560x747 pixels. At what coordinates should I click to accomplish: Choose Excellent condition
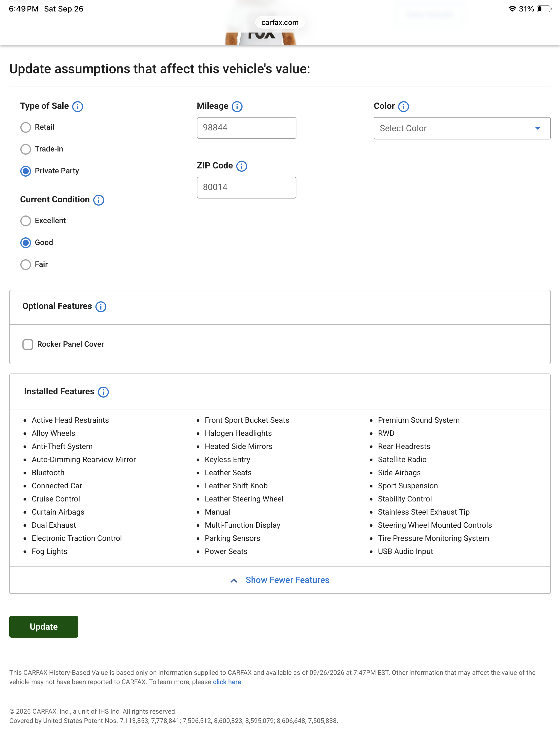click(x=26, y=221)
